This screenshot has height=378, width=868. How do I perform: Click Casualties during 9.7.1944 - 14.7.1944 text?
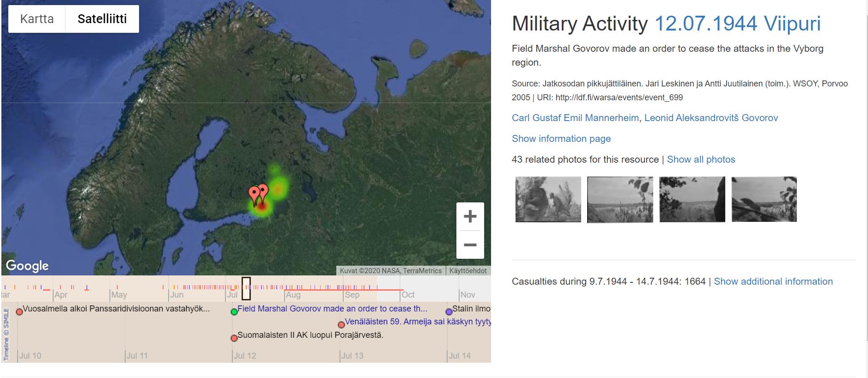coord(609,281)
